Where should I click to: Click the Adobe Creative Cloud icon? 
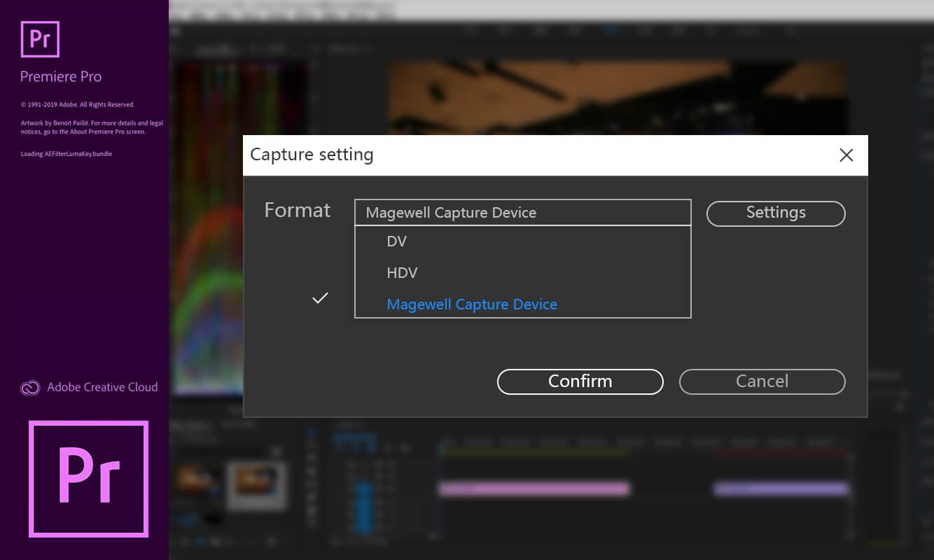pos(30,388)
